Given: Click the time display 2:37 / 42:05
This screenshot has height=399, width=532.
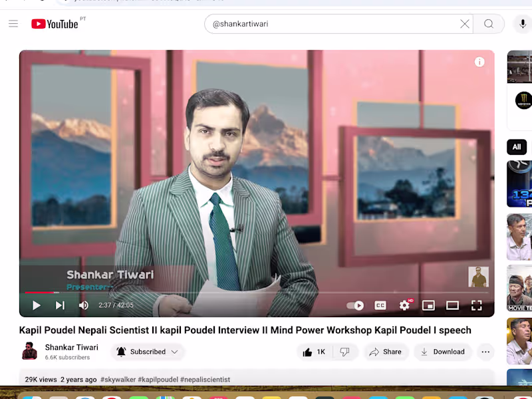Looking at the screenshot, I should point(116,305).
